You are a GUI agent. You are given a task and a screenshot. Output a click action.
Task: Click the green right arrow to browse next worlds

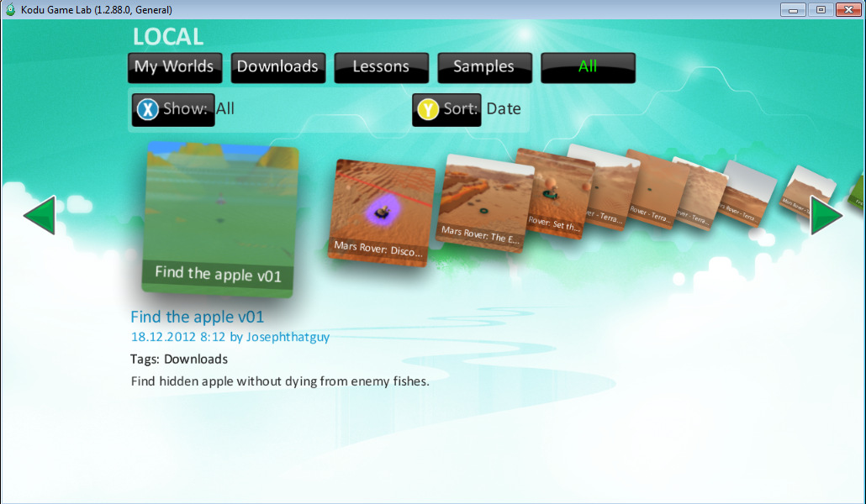(x=826, y=215)
